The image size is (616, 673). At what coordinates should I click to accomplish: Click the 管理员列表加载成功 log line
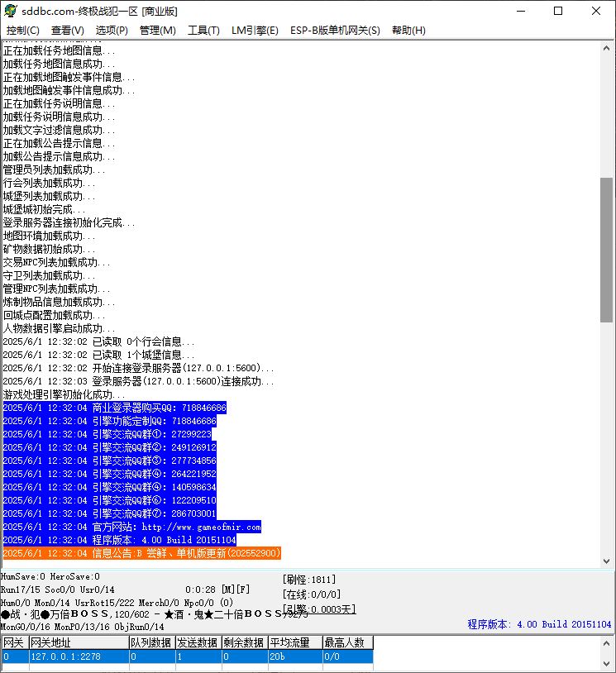tap(54, 169)
